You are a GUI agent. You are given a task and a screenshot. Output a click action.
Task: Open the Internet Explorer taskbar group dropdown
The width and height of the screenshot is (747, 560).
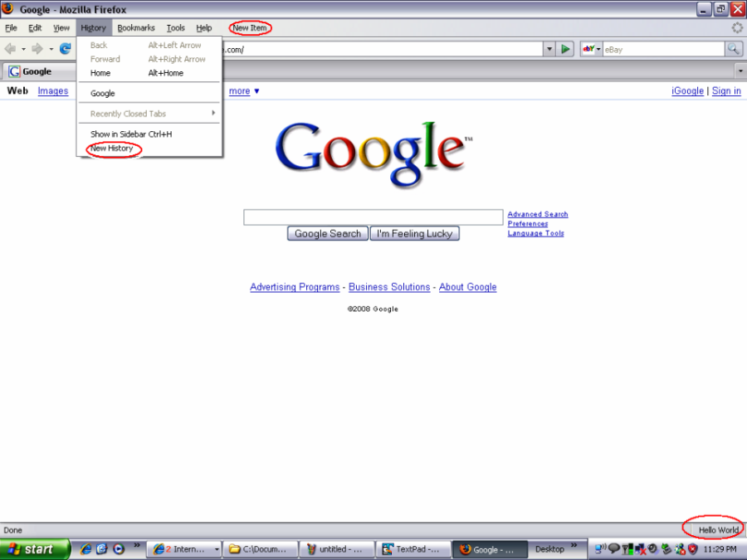pos(217,549)
